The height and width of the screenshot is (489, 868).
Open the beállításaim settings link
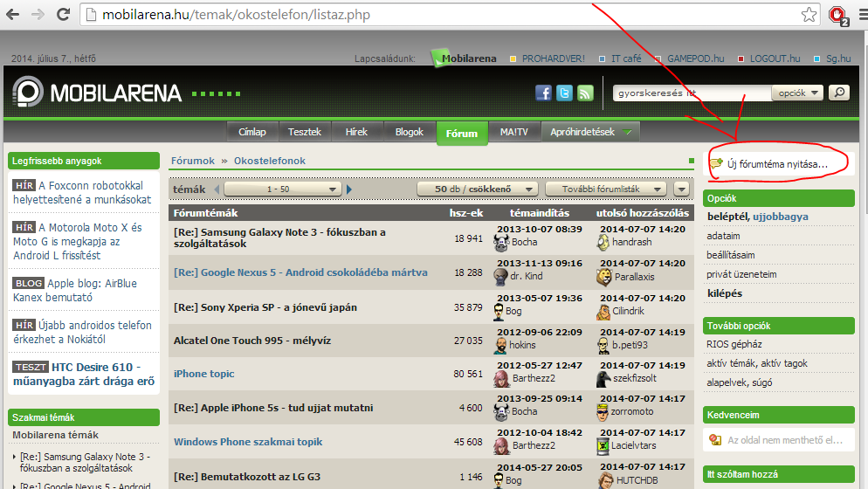730,255
